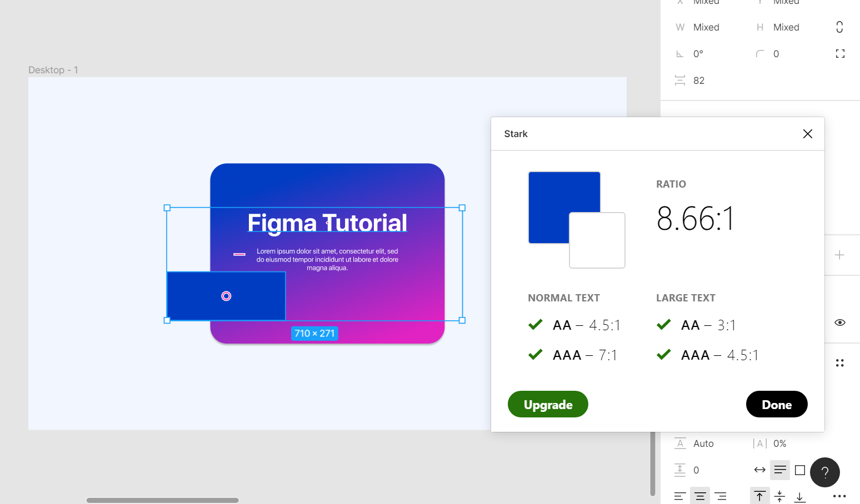Click Large Text AAA – 4.5:1 result
Screen dimensions: 860x504
click(x=707, y=355)
